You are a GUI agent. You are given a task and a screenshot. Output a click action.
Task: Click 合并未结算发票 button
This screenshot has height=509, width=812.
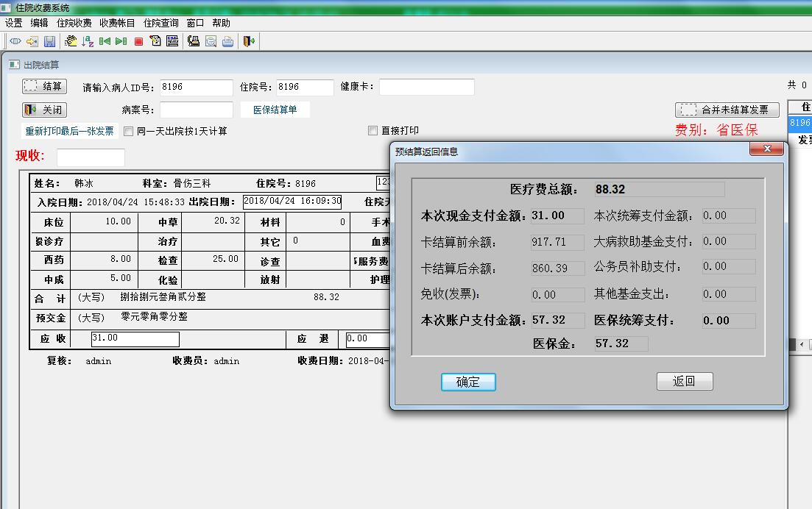(727, 110)
